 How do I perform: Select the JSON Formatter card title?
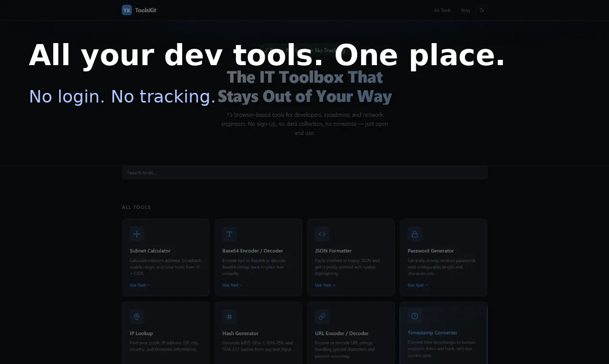[333, 251]
